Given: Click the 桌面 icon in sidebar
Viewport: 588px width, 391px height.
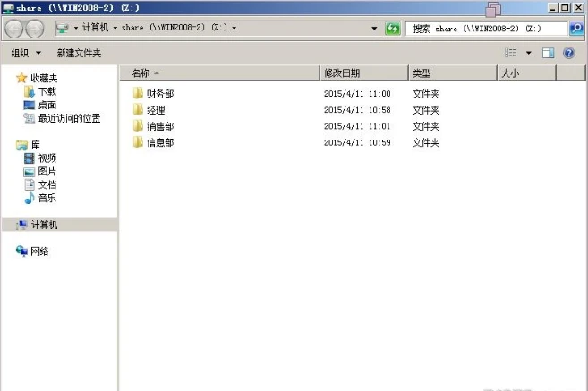Looking at the screenshot, I should click(29, 105).
